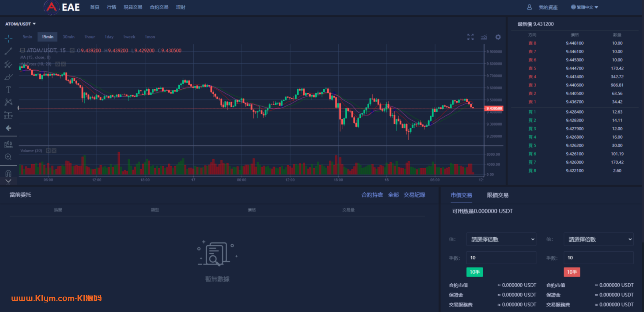This screenshot has height=312, width=644.
Task: Click the sell-side 手數 input field
Action: point(598,258)
